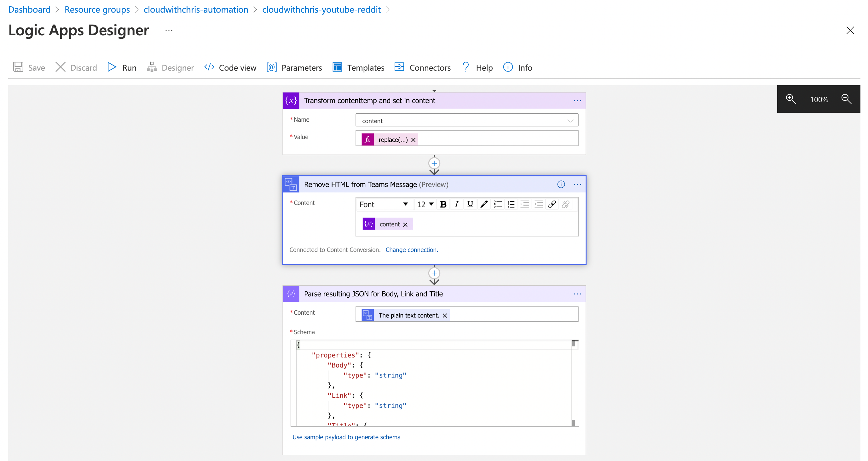Toggle underline formatting in Content editor
The width and height of the screenshot is (868, 461).
click(x=470, y=204)
